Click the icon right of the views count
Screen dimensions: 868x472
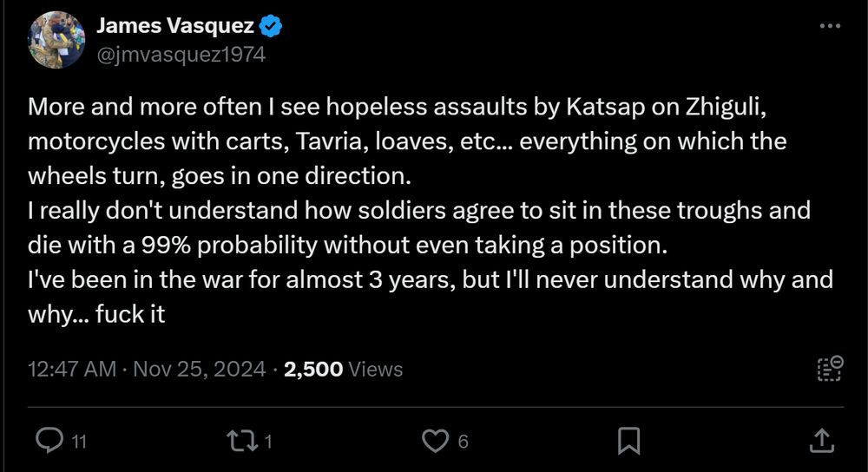click(830, 368)
